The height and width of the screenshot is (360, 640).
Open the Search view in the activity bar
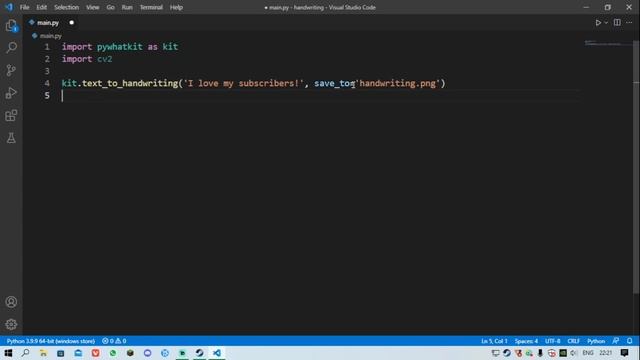[11, 48]
